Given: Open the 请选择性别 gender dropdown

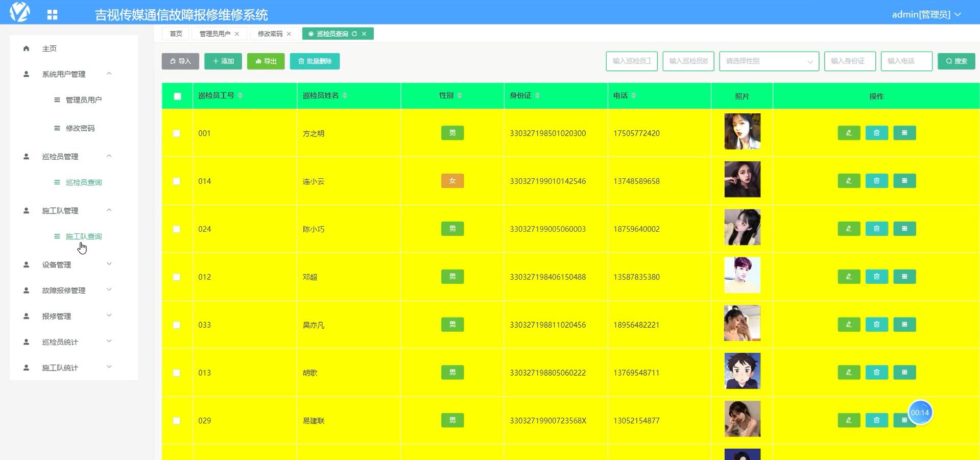Looking at the screenshot, I should point(769,61).
